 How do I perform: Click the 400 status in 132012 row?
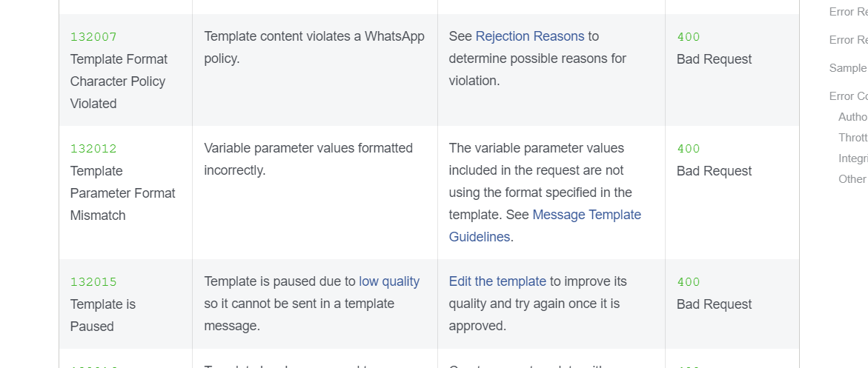(x=689, y=149)
